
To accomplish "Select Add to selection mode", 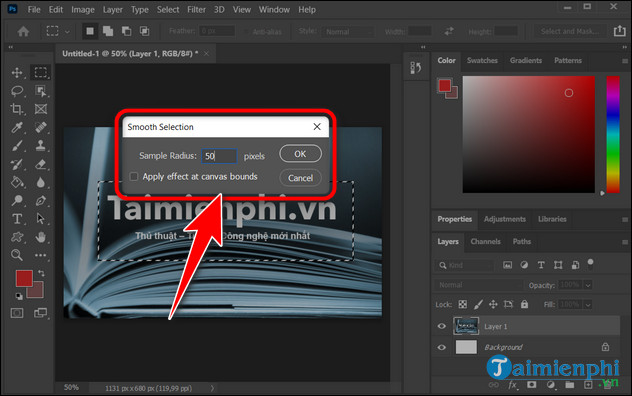I will pyautogui.click(x=108, y=31).
